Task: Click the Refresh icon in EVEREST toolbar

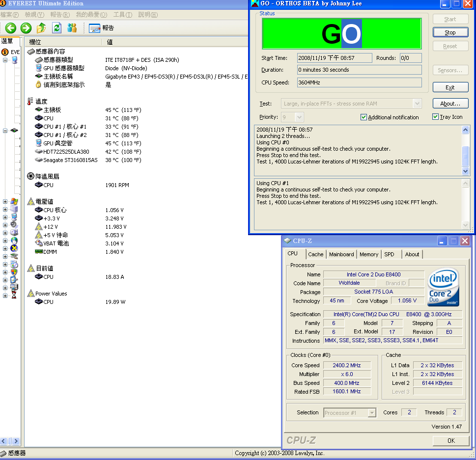Action: click(x=56, y=28)
